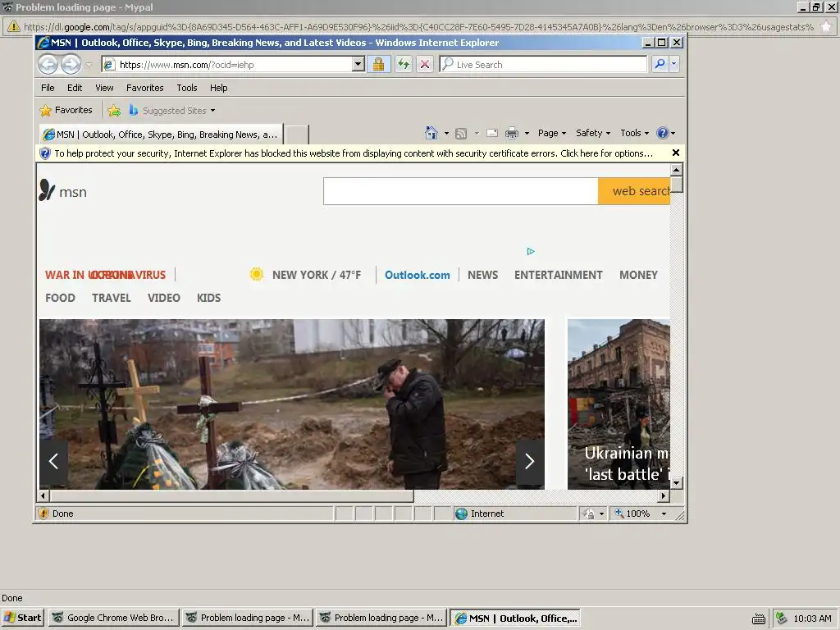The image size is (840, 630).
Task: Open a new blank tab
Action: point(296,135)
